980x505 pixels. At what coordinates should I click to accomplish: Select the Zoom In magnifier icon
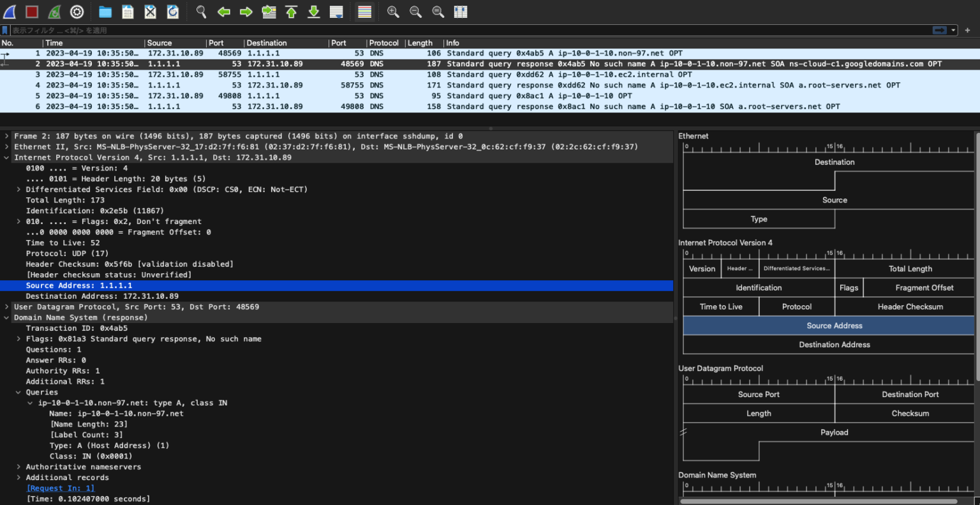(393, 11)
